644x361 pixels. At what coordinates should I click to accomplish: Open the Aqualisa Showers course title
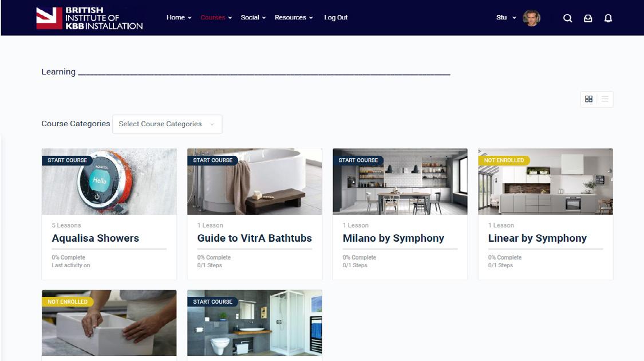click(95, 238)
